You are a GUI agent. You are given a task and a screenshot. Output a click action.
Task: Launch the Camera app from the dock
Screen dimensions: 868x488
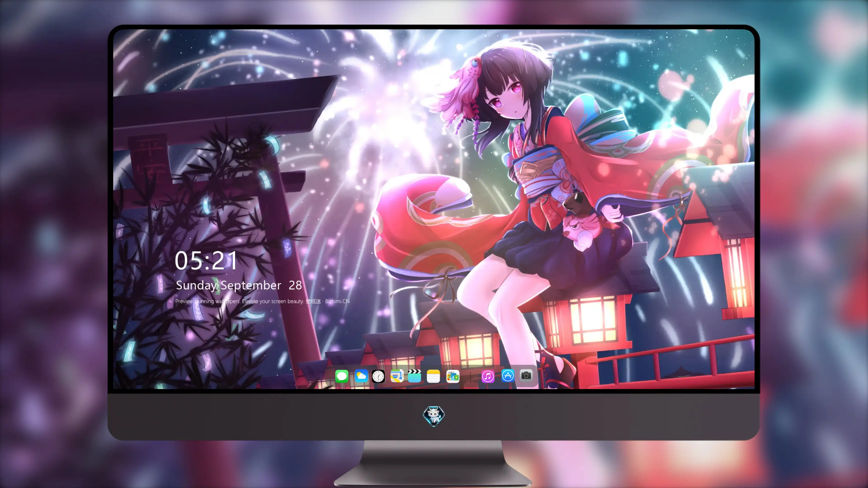pos(526,375)
